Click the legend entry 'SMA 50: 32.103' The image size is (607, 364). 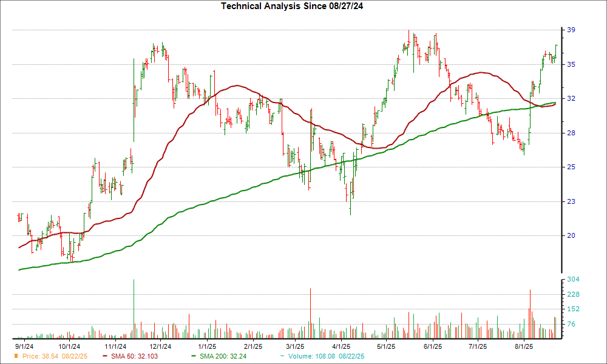point(134,356)
